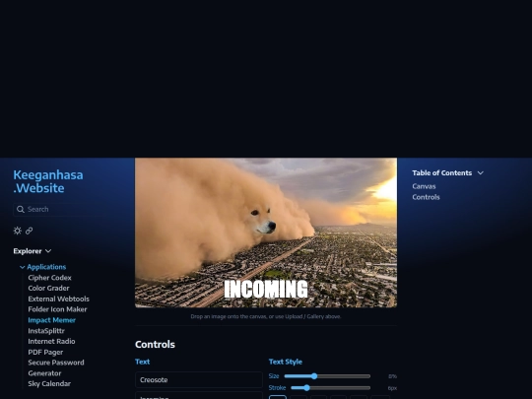Screen dimensions: 532x399
Task: Open Folder Icon Maker application
Action: (x=58, y=309)
